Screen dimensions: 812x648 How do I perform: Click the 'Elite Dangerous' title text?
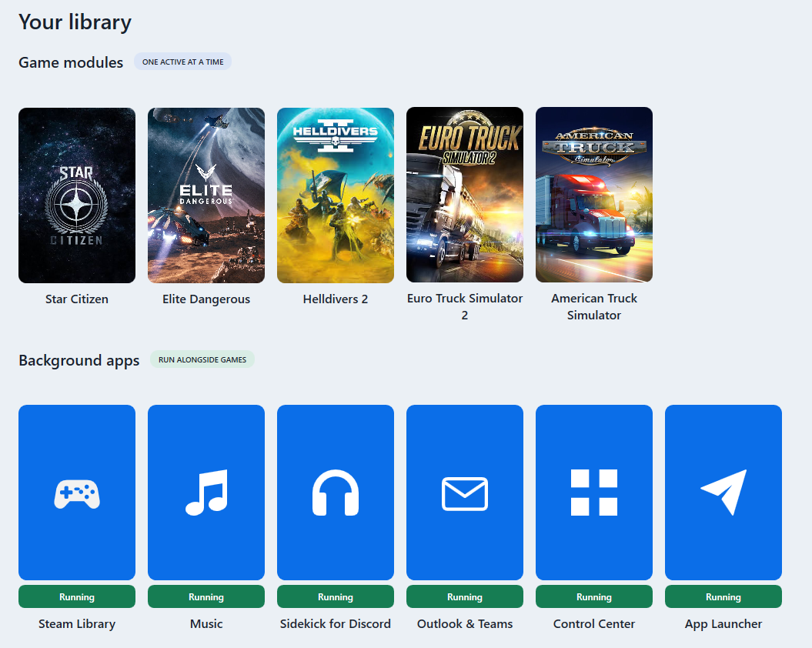[x=206, y=299]
